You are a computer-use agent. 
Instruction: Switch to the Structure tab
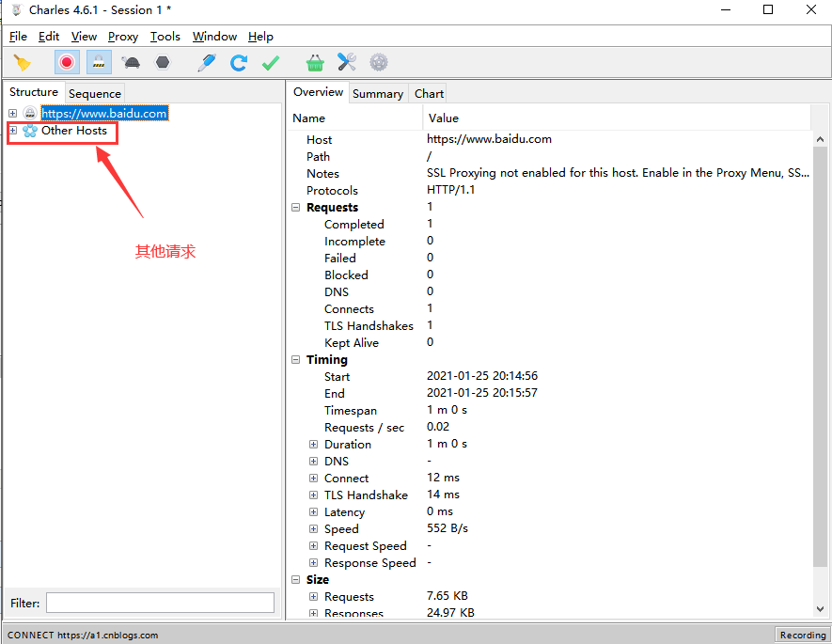(x=34, y=92)
